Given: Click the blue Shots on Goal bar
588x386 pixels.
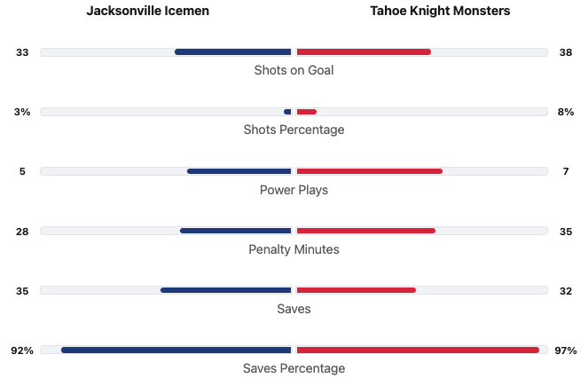Looking at the screenshot, I should (x=233, y=52).
